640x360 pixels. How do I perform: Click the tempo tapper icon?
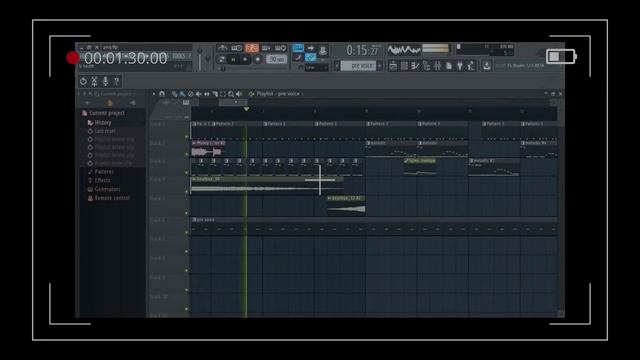point(471,66)
